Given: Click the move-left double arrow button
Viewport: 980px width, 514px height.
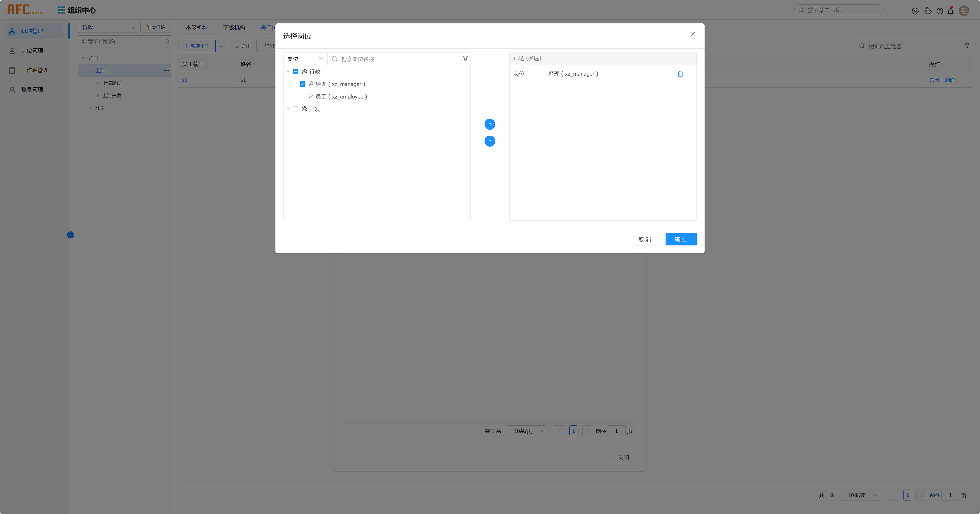Looking at the screenshot, I should (490, 141).
